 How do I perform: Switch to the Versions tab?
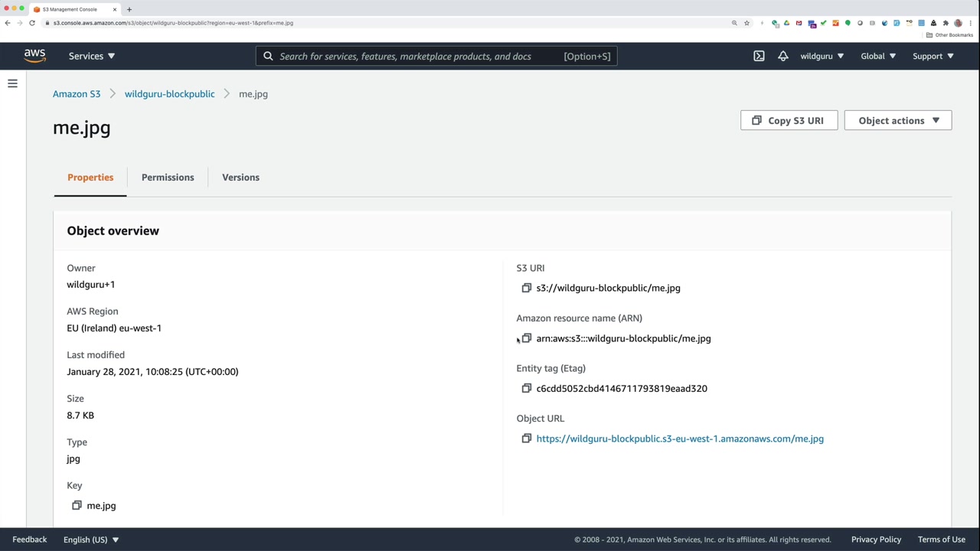[240, 178]
